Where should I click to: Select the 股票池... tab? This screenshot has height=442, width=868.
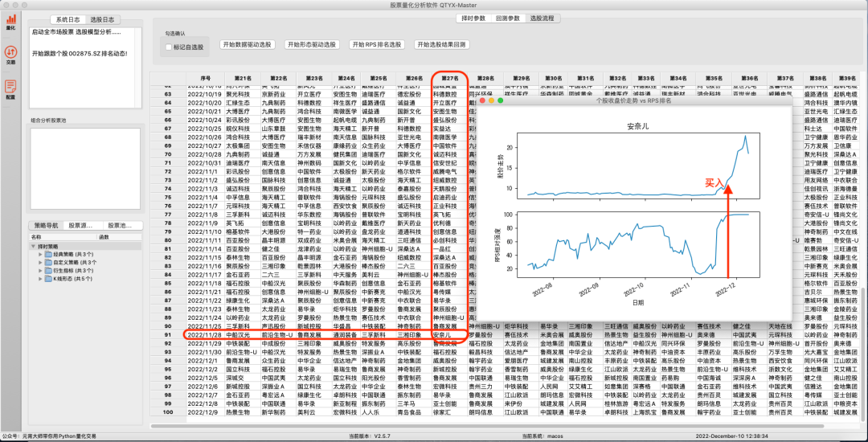123,226
